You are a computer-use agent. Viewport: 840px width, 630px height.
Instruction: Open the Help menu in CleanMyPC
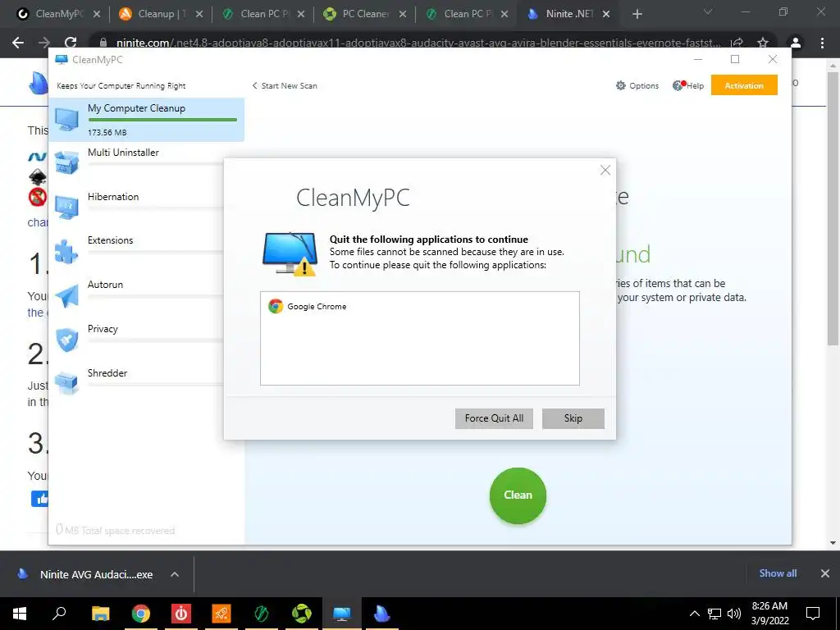pos(688,85)
